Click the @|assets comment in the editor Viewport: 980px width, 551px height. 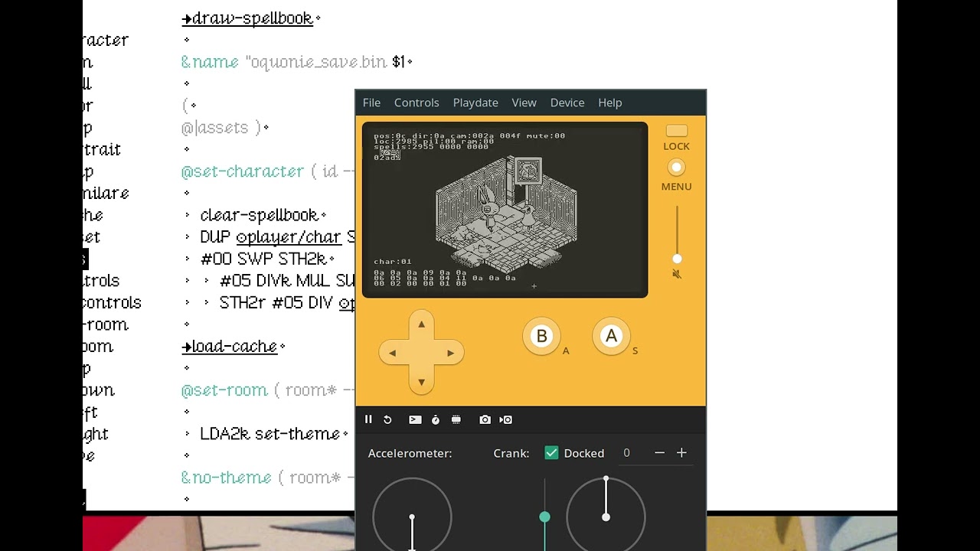click(x=220, y=128)
